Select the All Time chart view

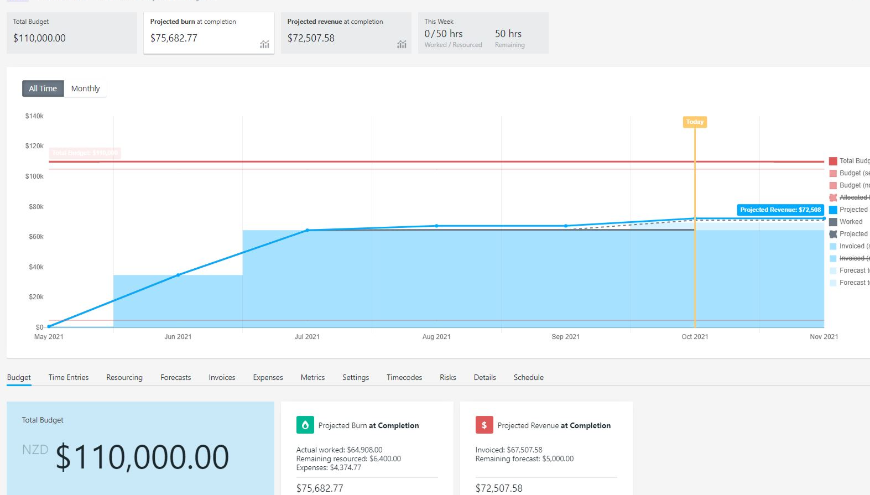click(43, 89)
